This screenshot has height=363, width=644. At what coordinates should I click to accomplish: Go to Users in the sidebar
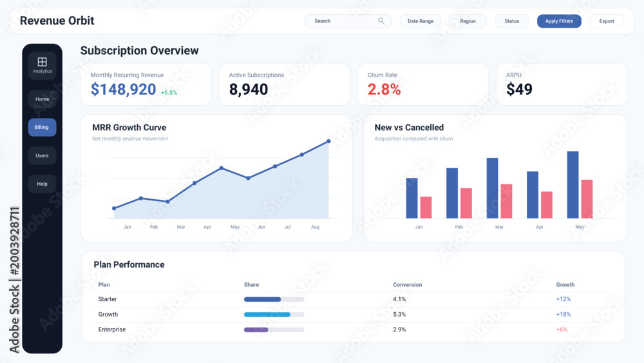[42, 156]
